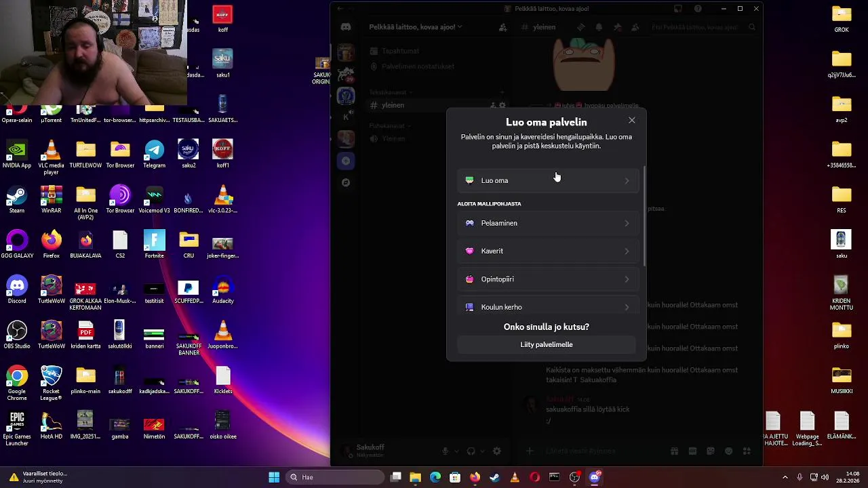The height and width of the screenshot is (488, 868).
Task: Select the Firefox desktop icon
Action: pos(52,244)
